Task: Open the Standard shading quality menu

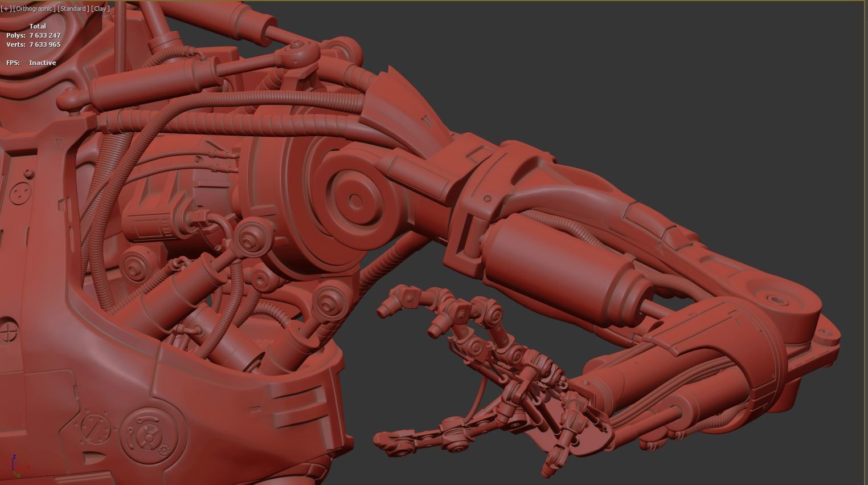Action: pos(73,9)
